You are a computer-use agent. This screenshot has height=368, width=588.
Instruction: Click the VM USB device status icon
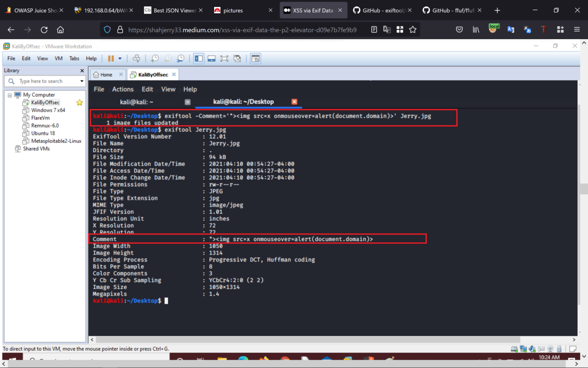559,349
